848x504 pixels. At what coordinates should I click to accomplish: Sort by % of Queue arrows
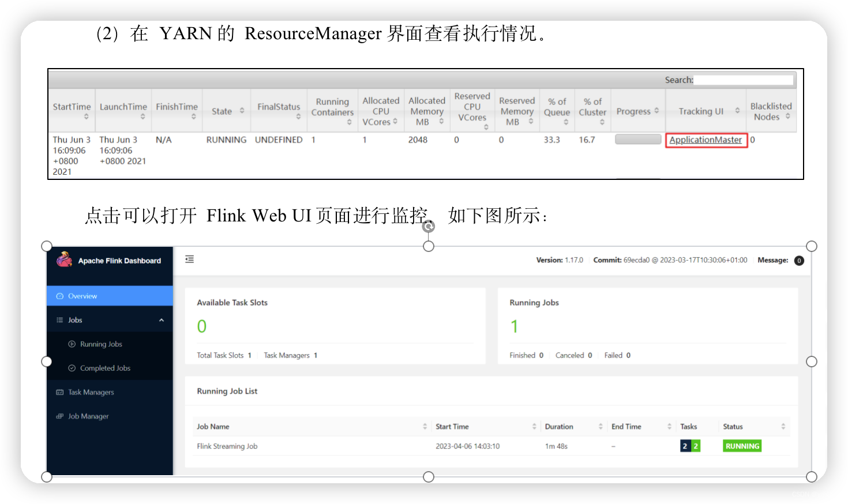click(566, 122)
